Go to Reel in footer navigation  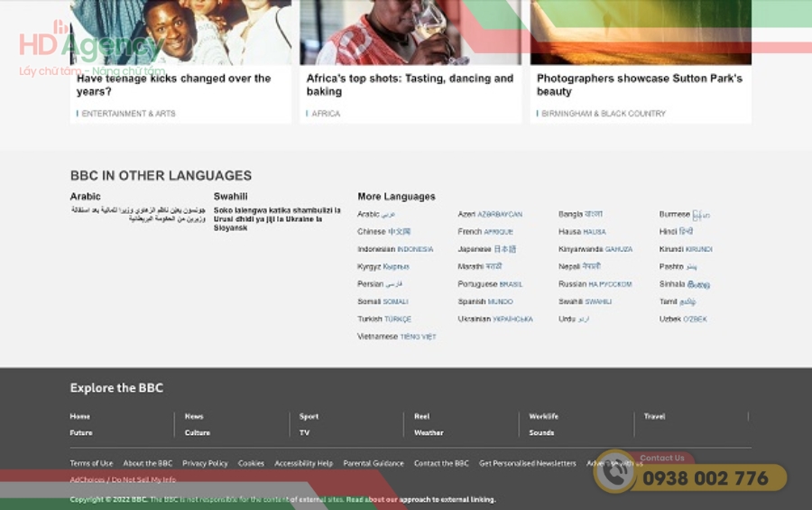(421, 416)
